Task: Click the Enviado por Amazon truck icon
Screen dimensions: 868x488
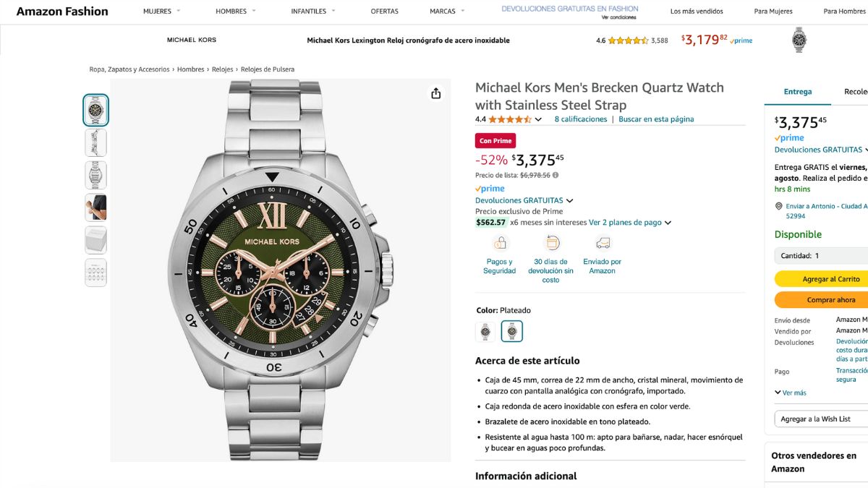Action: point(603,243)
